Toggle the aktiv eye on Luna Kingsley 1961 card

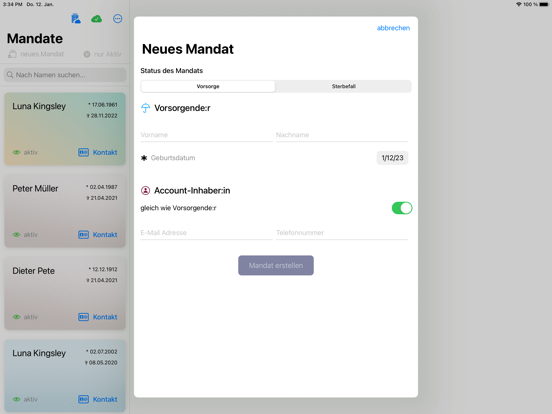point(17,152)
